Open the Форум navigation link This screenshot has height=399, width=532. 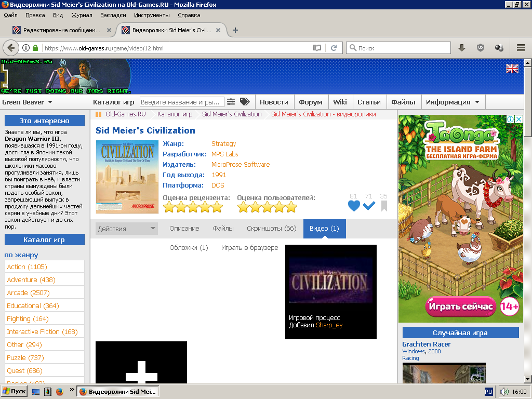pos(311,102)
